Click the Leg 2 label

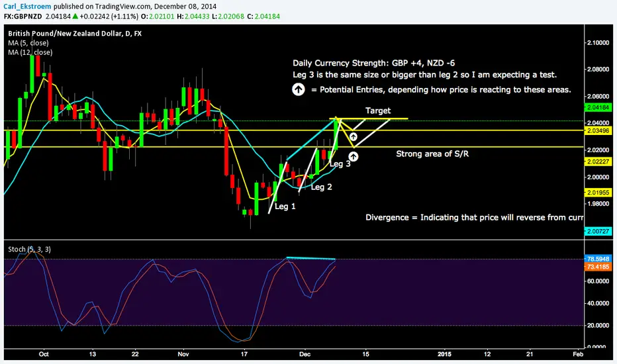(x=322, y=187)
